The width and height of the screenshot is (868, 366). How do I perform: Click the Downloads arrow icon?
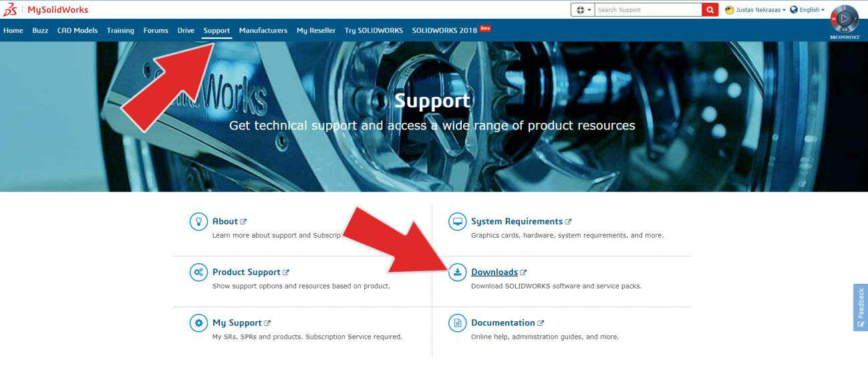coord(457,272)
